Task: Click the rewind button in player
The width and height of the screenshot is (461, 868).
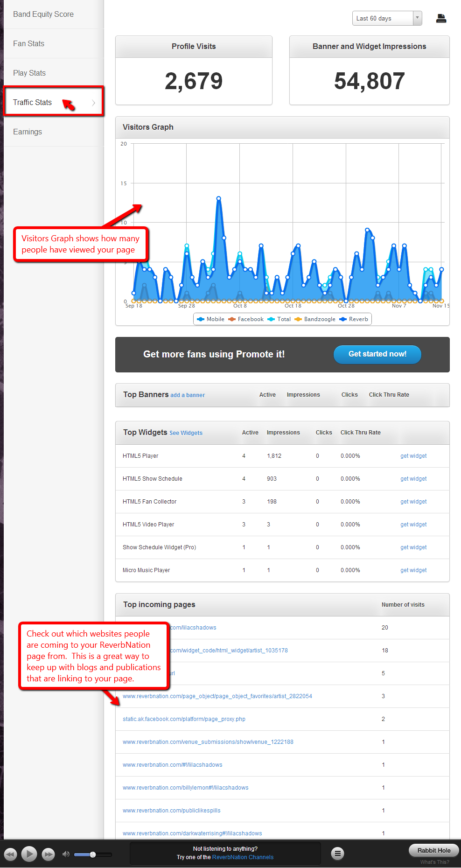Action: [x=10, y=854]
